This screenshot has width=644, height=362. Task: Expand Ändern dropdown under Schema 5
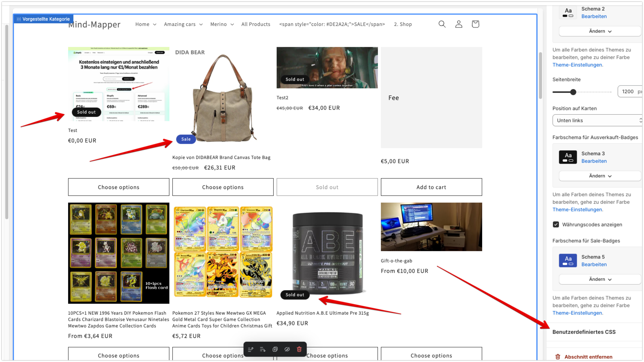tap(600, 279)
